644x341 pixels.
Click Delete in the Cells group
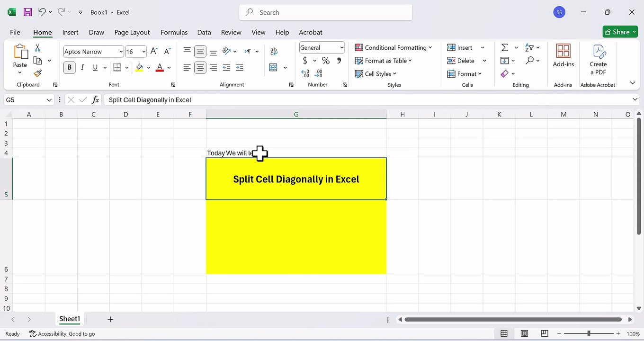(x=461, y=61)
